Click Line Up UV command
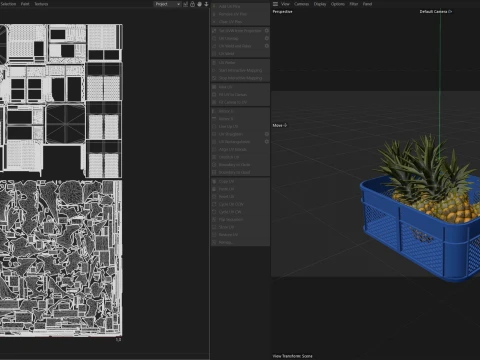The image size is (480, 360). [x=240, y=127]
